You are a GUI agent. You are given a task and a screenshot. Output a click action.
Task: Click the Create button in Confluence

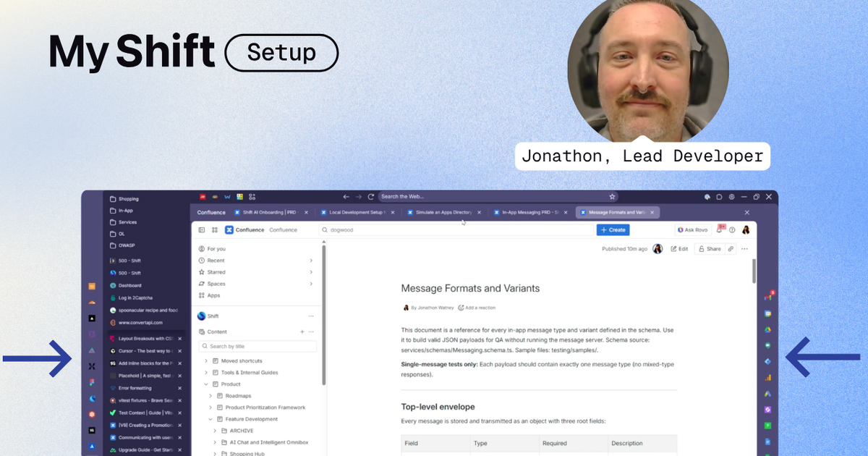(x=613, y=229)
